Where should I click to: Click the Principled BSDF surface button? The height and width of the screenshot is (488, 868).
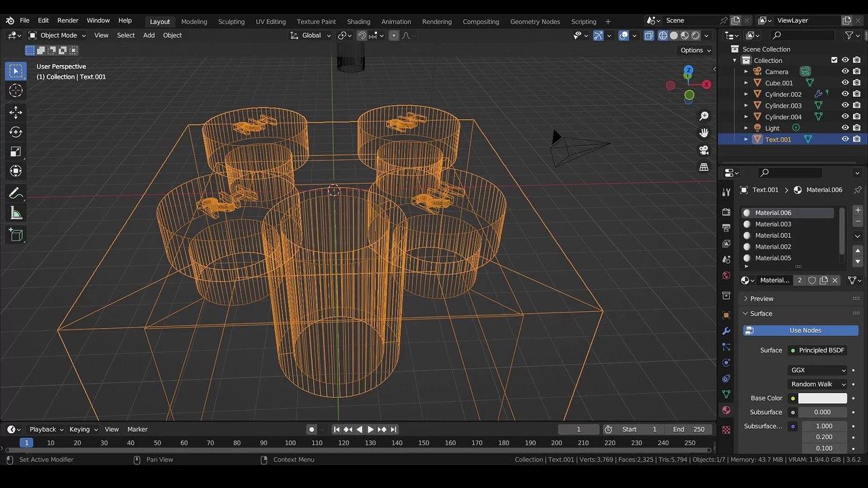click(818, 350)
